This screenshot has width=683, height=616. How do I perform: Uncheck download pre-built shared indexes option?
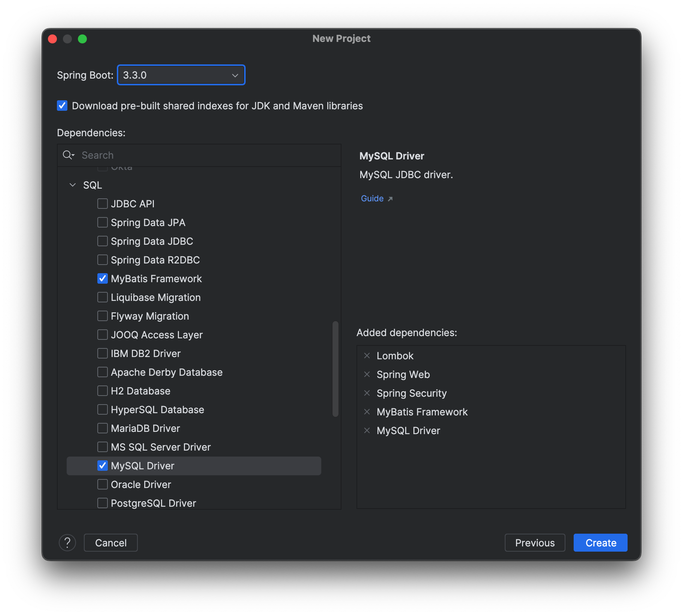coord(62,106)
